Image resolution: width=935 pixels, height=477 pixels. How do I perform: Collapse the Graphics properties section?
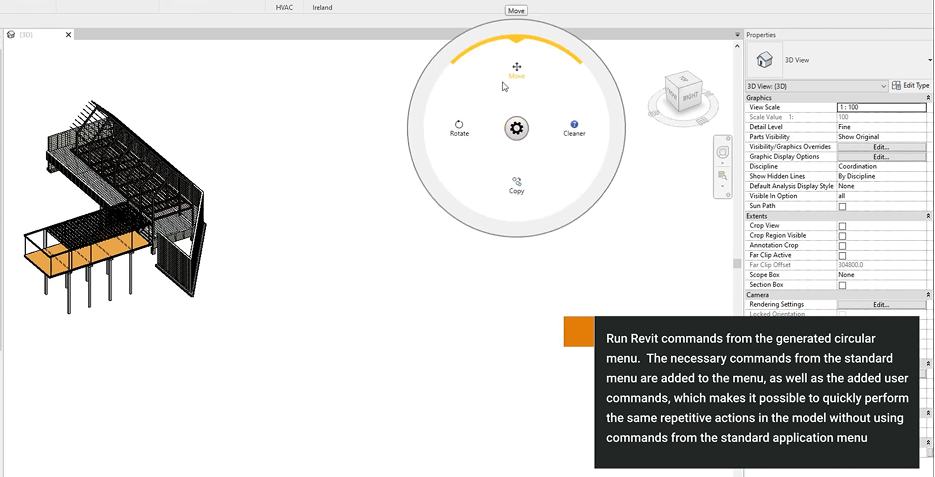point(928,97)
